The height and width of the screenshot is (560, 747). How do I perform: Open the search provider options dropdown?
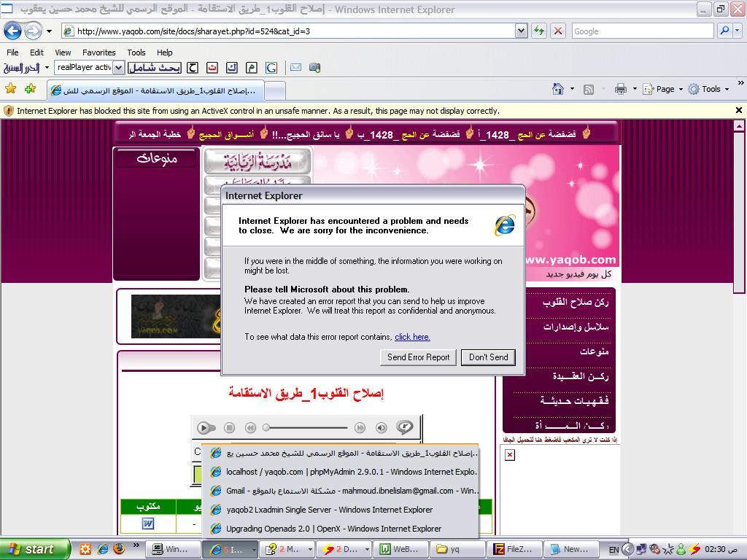(737, 31)
